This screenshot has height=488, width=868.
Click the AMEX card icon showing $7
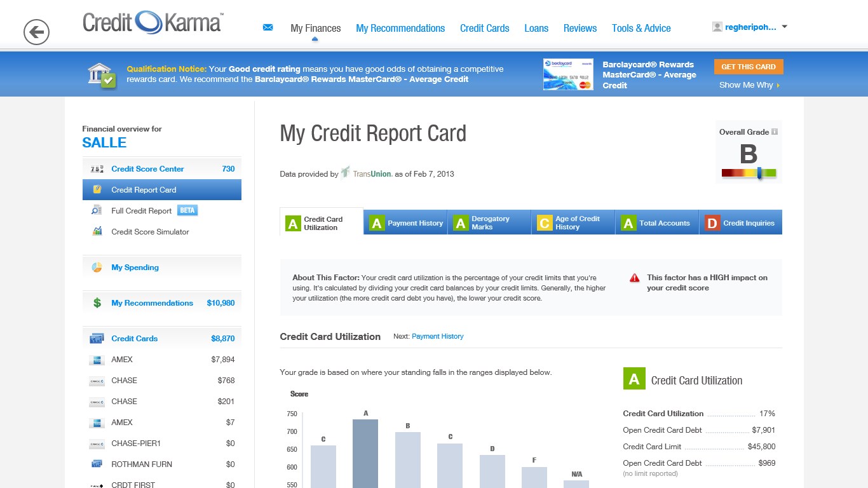coord(97,423)
